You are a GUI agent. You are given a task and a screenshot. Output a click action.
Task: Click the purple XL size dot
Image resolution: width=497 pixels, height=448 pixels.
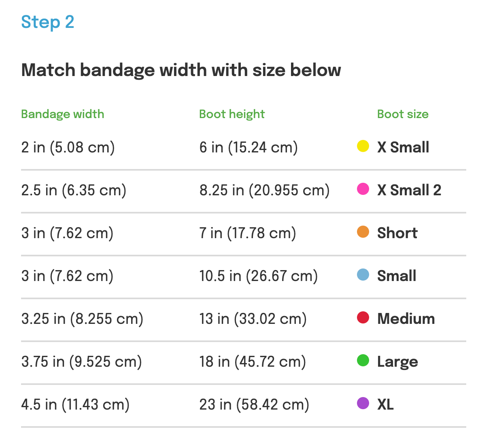tap(363, 403)
